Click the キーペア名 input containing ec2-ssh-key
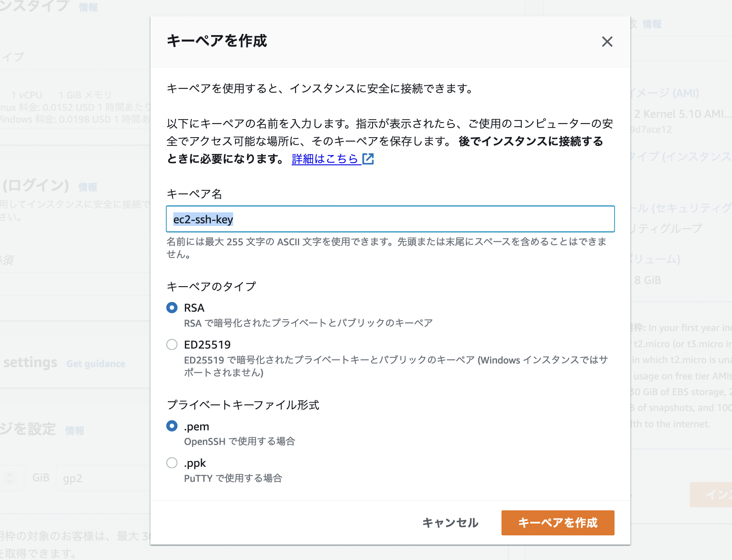 click(390, 219)
